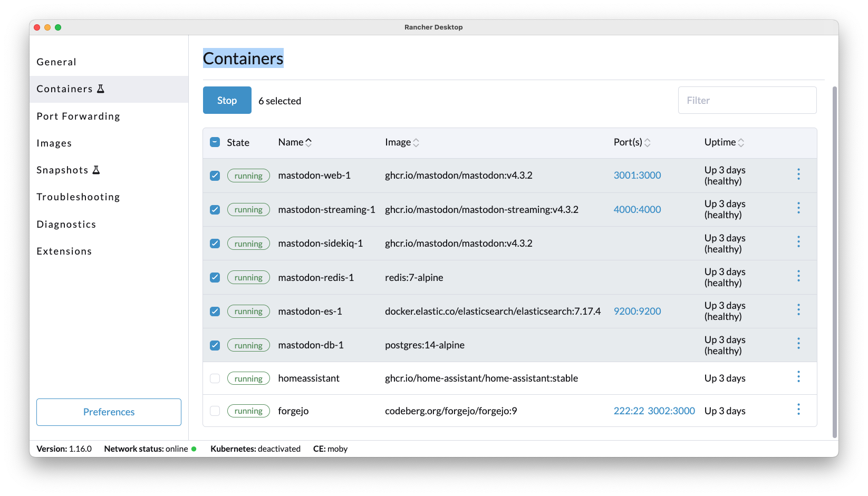
Task: Check the homeassistant row checkbox
Action: pyautogui.click(x=215, y=378)
